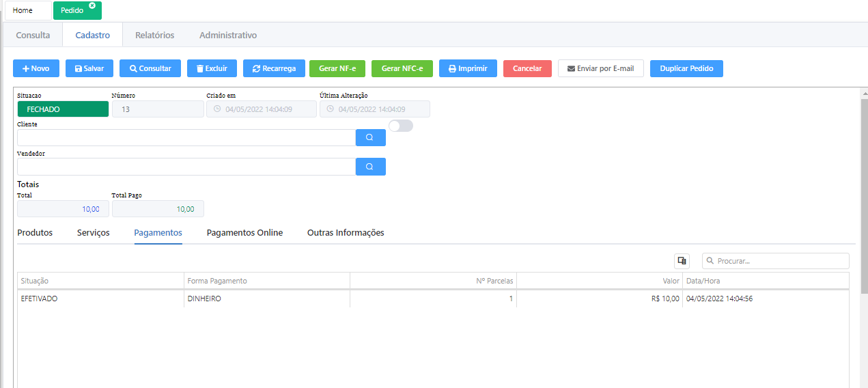Click the Gerar NF-e button
Screen dimensions: 868x388
(337, 68)
